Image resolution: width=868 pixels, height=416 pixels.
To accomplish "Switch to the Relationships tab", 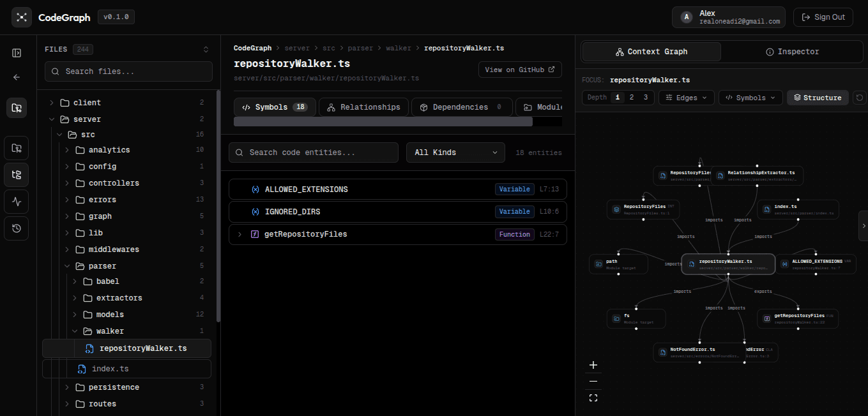I will tap(363, 107).
